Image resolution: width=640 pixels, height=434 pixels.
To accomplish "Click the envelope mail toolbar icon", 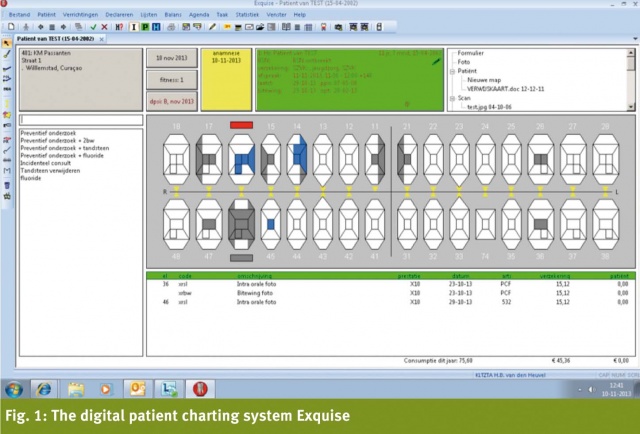I will click(x=249, y=27).
